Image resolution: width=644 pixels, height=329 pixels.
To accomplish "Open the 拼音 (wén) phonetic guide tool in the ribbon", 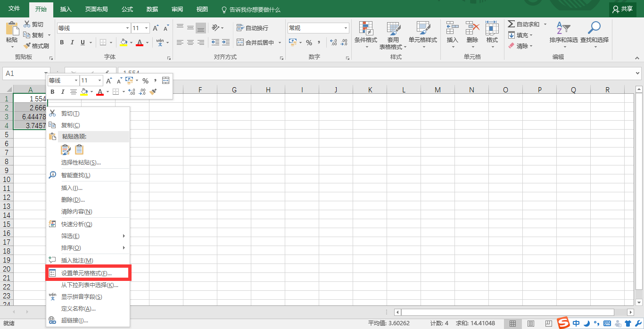I will point(160,42).
